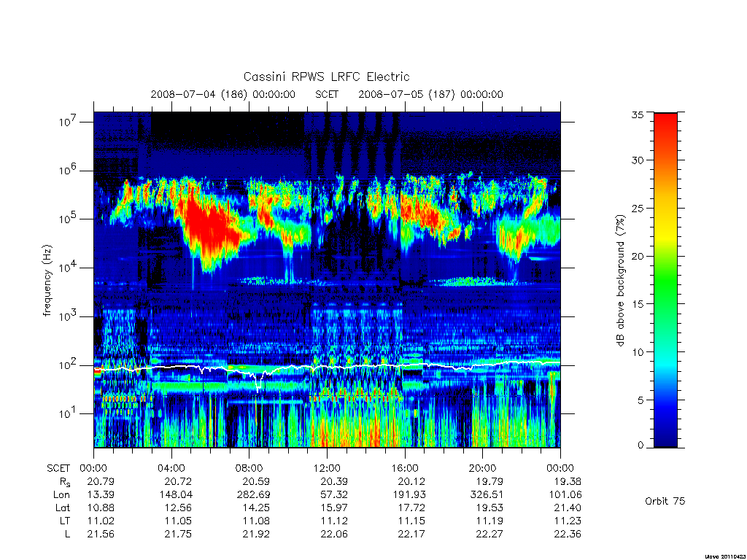Click the Rs value "19.38"
This screenshot has height=560, width=747.
(568, 481)
